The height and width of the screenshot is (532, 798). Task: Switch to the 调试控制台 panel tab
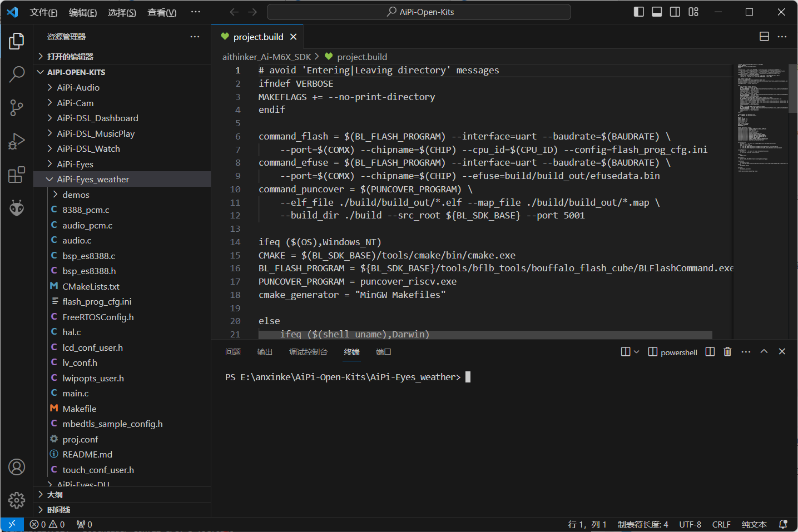coord(308,352)
